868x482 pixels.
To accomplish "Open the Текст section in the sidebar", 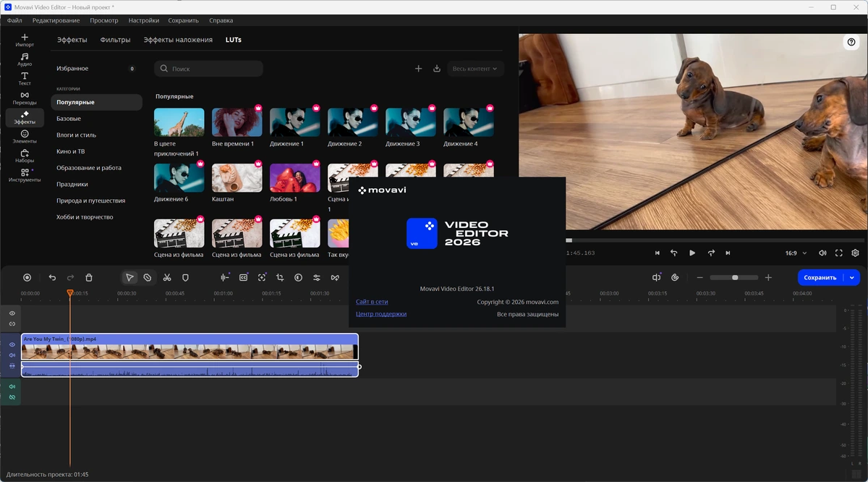I will point(25,79).
